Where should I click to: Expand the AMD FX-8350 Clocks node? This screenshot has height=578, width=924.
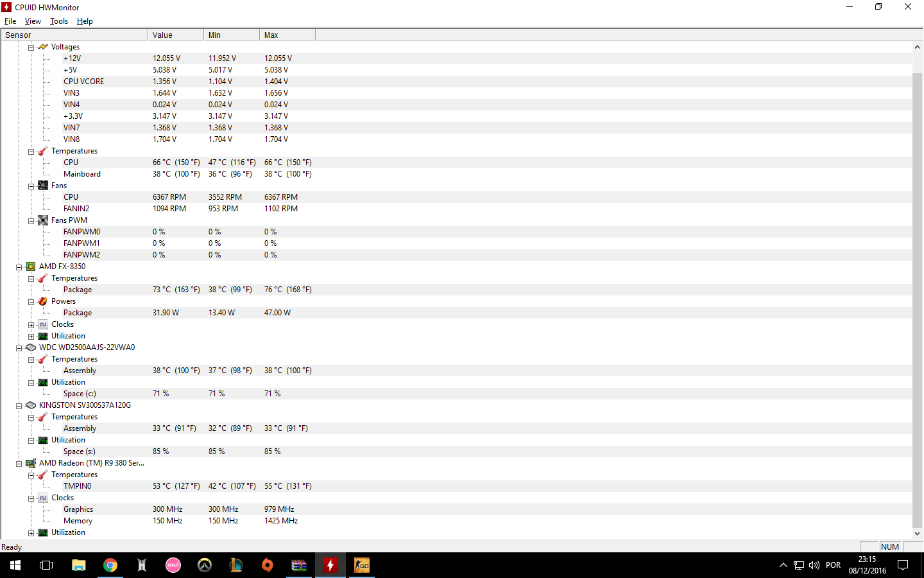tap(31, 325)
